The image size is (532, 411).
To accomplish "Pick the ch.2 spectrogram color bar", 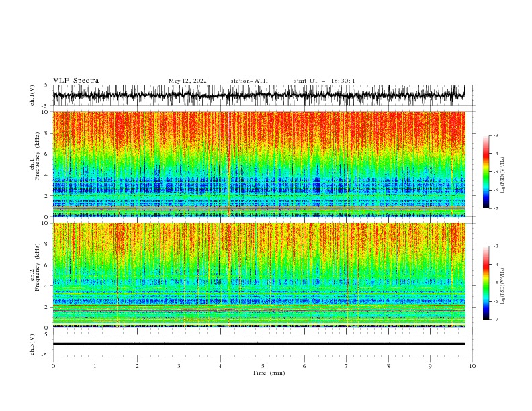I will click(486, 283).
